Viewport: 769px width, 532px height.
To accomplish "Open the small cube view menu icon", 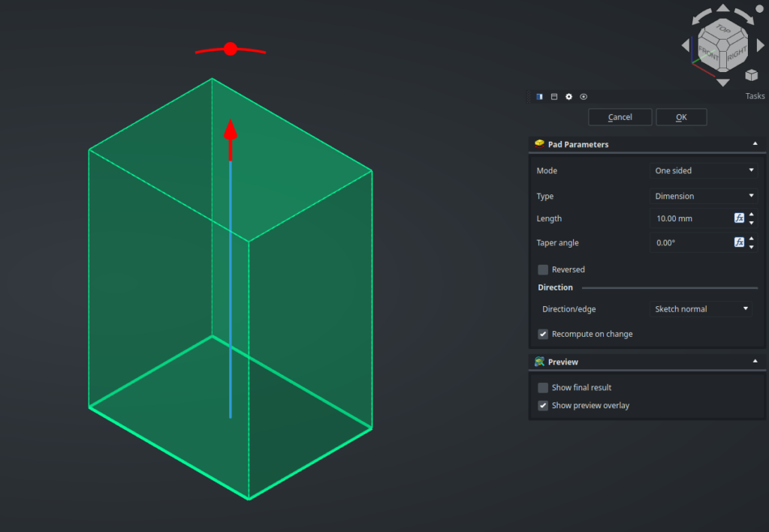I will (752, 75).
